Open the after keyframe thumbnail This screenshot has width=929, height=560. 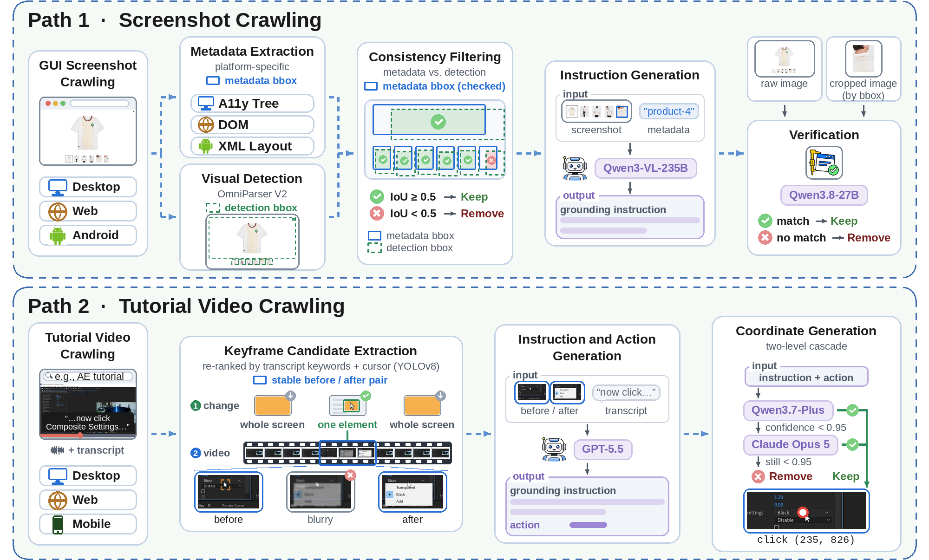click(412, 492)
